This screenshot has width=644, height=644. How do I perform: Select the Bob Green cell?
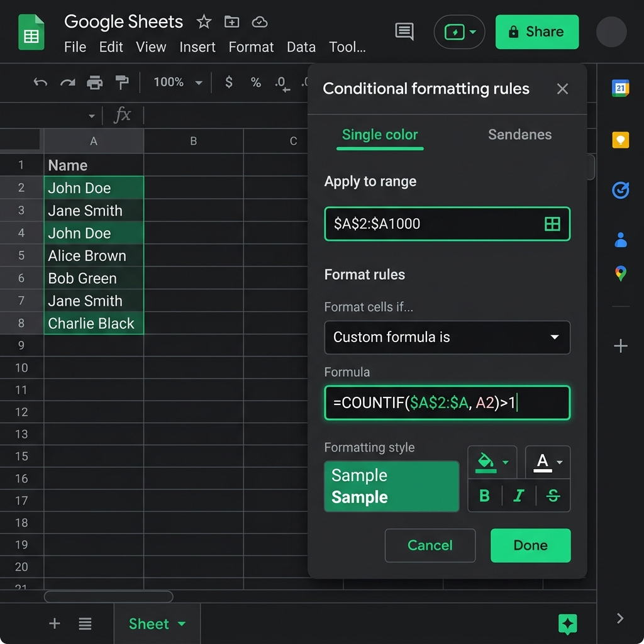point(94,278)
